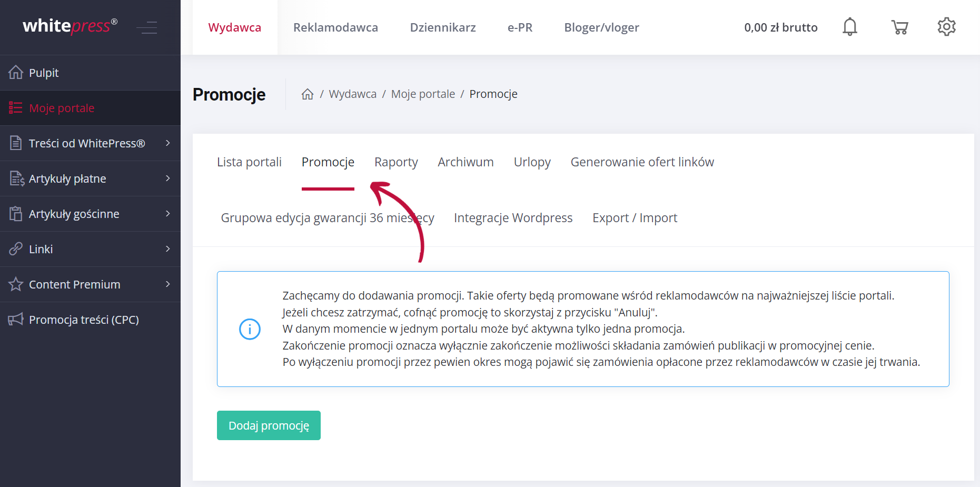This screenshot has height=487, width=980.
Task: Open the notifications bell
Action: tap(850, 27)
